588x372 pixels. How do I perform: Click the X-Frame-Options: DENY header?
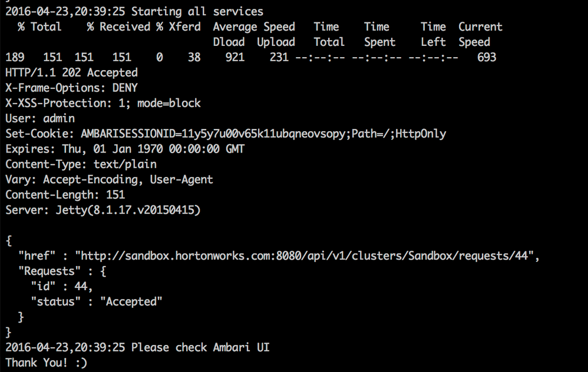pyautogui.click(x=71, y=88)
